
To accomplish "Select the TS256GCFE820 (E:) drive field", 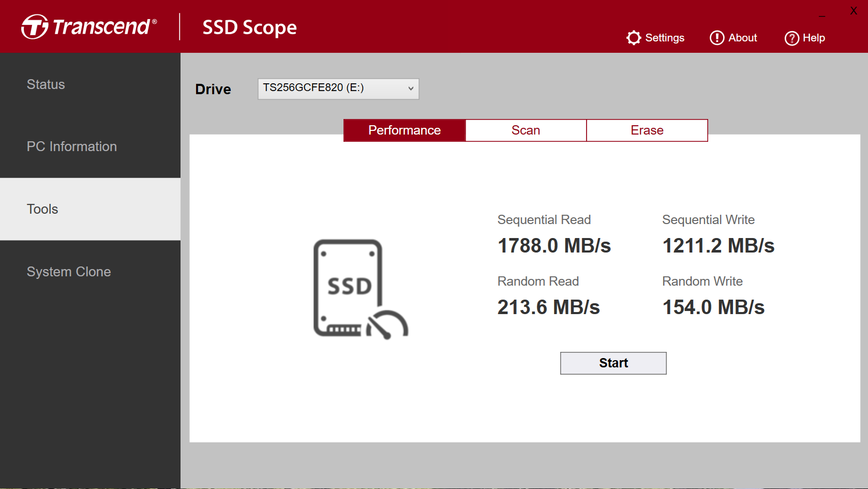I will (331, 88).
